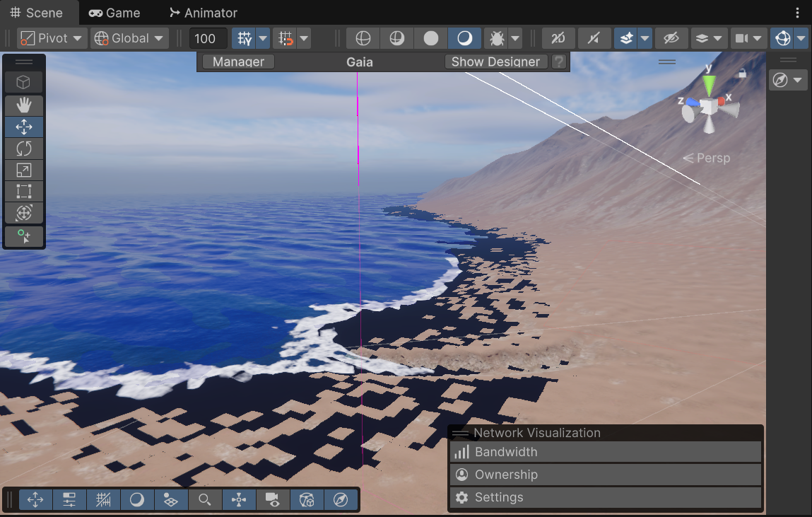Screen dimensions: 812x517
Task: Open the Global orientation dropdown
Action: (x=129, y=38)
